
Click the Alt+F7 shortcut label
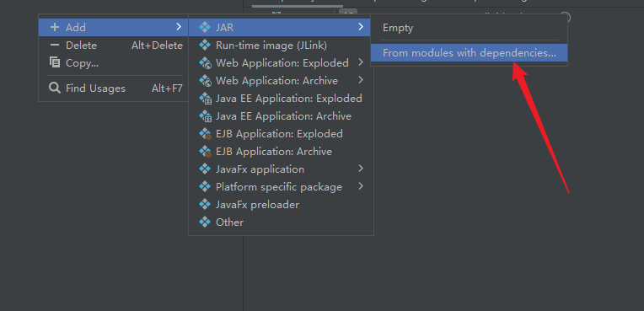tap(167, 88)
